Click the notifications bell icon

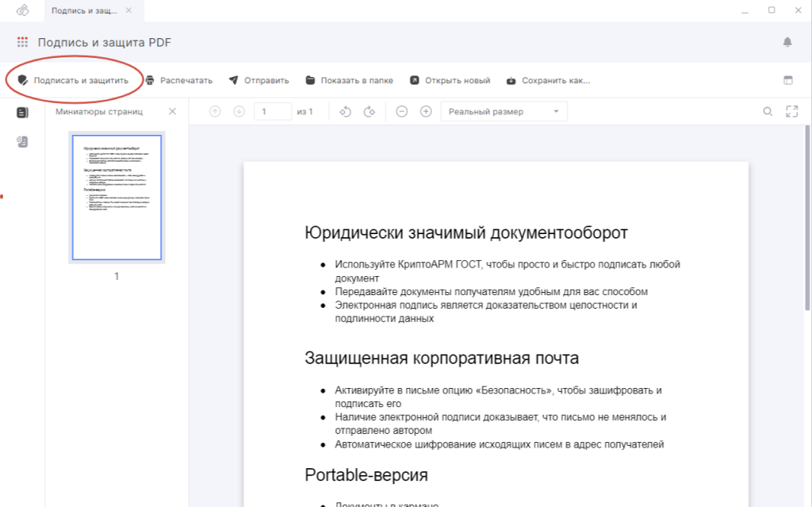(x=787, y=42)
